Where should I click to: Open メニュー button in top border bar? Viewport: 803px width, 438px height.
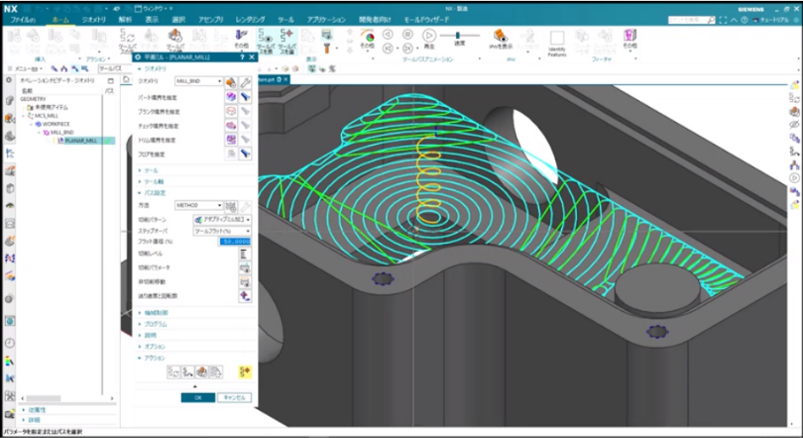pyautogui.click(x=28, y=69)
